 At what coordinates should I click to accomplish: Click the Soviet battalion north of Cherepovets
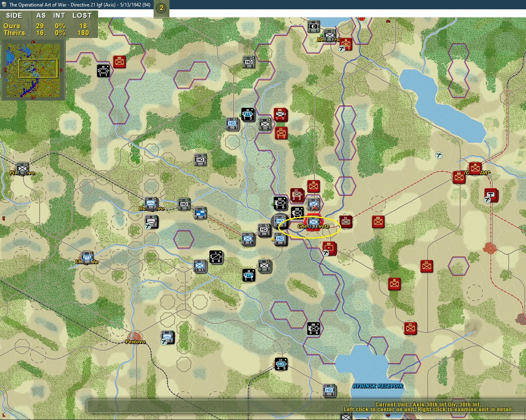313,186
